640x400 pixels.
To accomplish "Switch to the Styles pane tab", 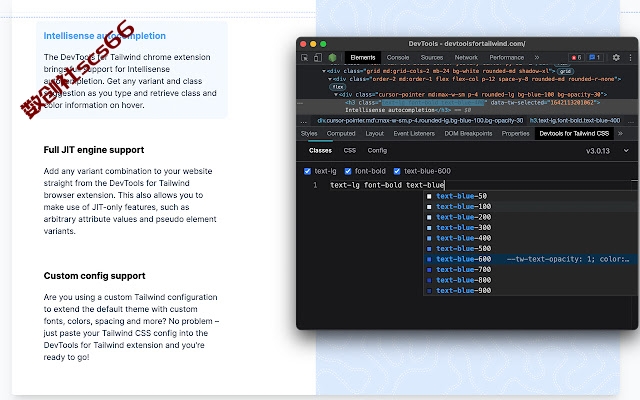I will [309, 133].
